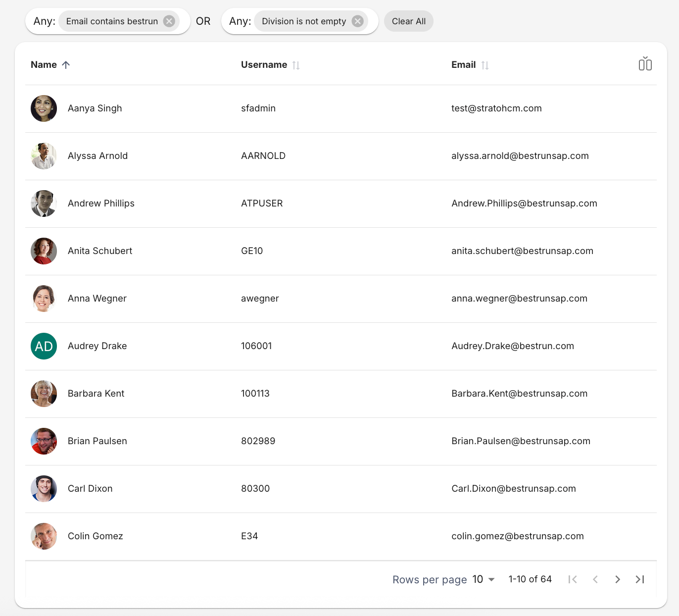Open the Email filter chip to edit
This screenshot has height=616, width=679.
click(112, 21)
